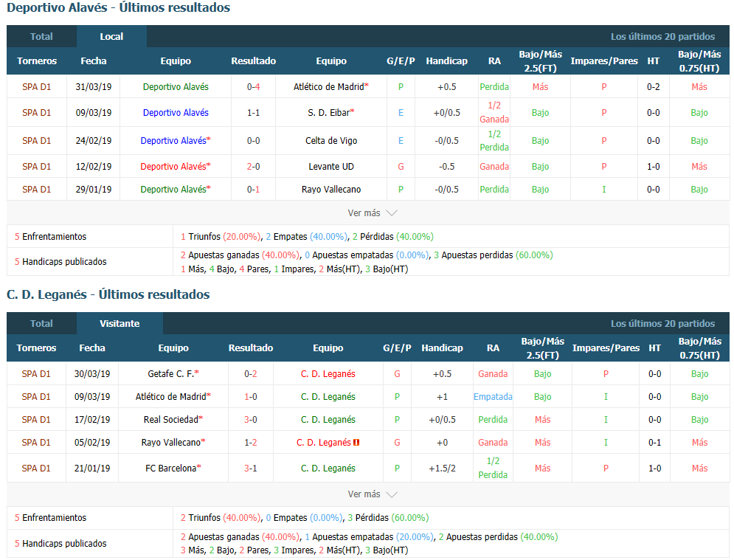Click SPA D1 on 30/03/19 row
This screenshot has width=734, height=560.
36,373
